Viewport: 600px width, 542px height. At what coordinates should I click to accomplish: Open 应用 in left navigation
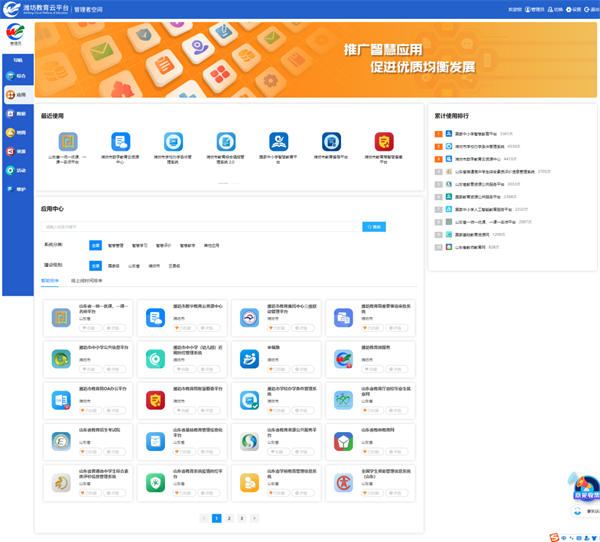tap(18, 95)
